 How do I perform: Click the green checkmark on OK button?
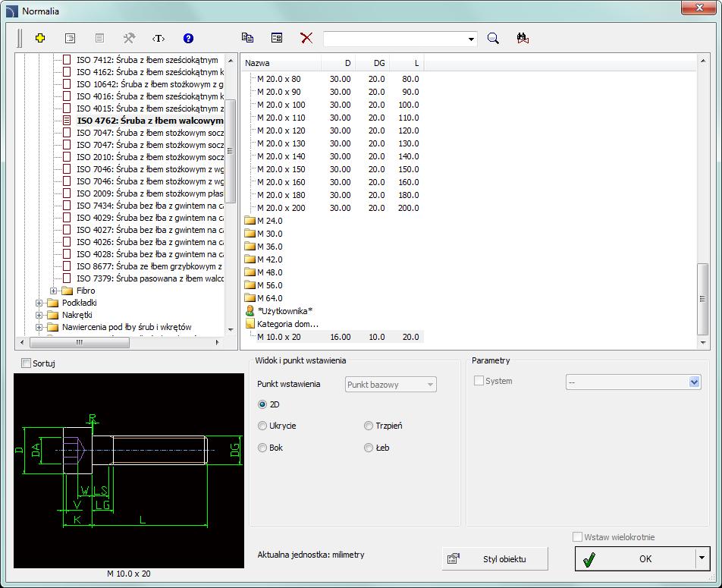pos(589,559)
